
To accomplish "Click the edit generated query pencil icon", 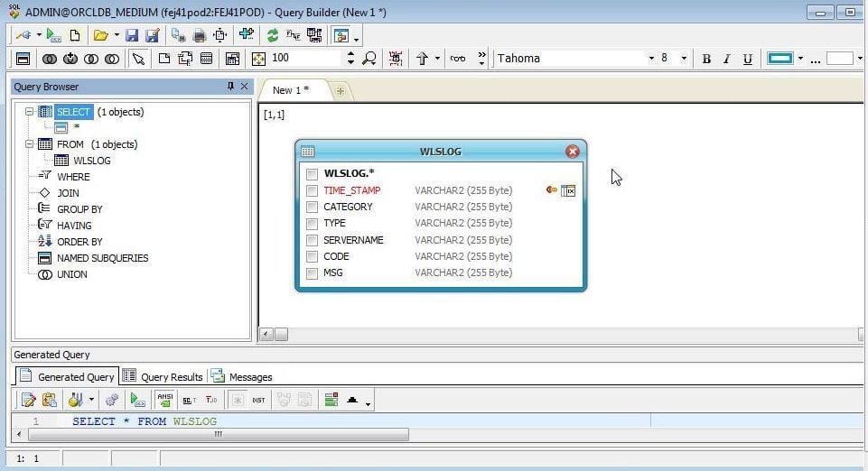I will click(28, 400).
